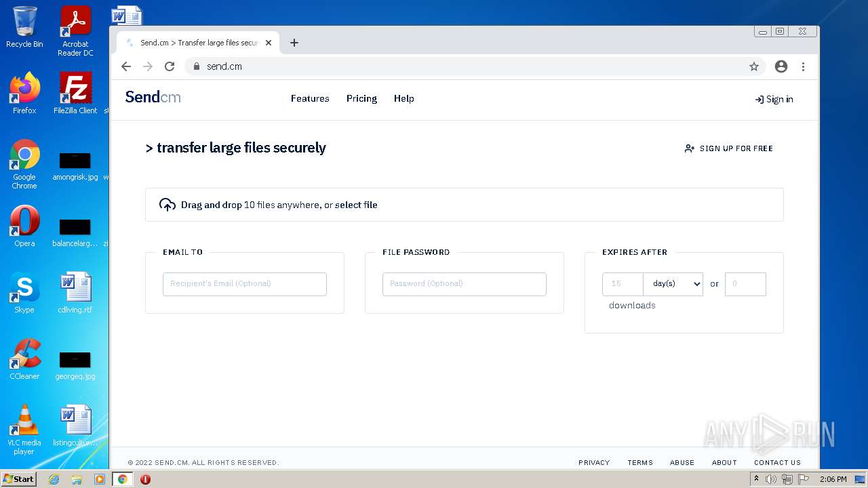
Task: Select the cdliving.rtf file on desktop
Action: pyautogui.click(x=75, y=293)
